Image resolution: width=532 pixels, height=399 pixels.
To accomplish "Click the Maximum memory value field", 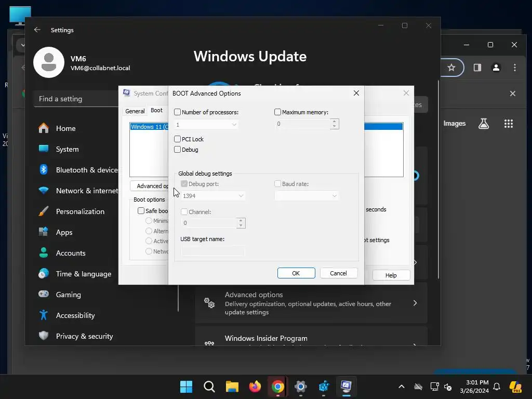I will pos(302,124).
